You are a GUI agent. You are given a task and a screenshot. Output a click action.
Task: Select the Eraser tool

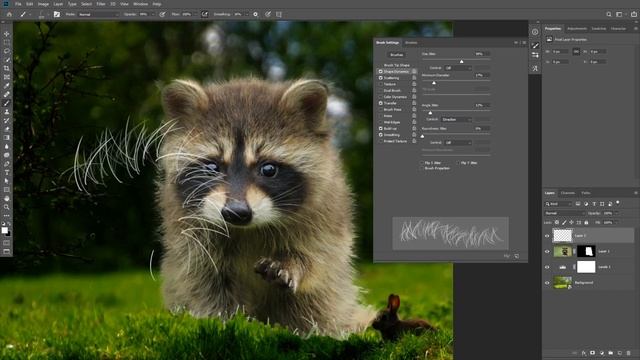(7, 129)
